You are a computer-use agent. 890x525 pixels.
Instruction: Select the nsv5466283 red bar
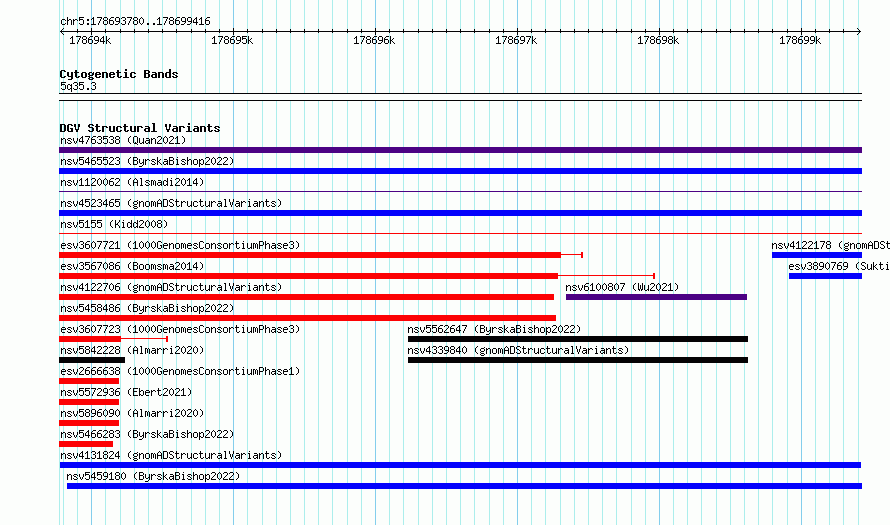pos(86,444)
